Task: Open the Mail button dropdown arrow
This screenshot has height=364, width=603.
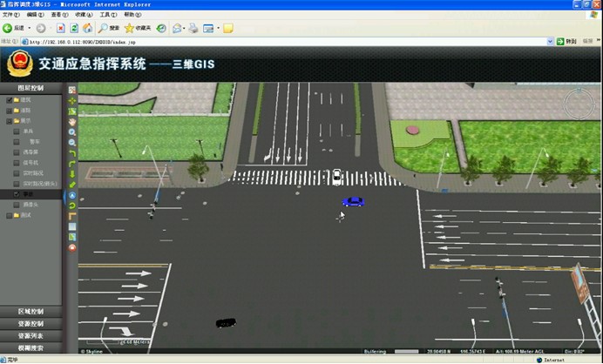Action: tap(184, 28)
